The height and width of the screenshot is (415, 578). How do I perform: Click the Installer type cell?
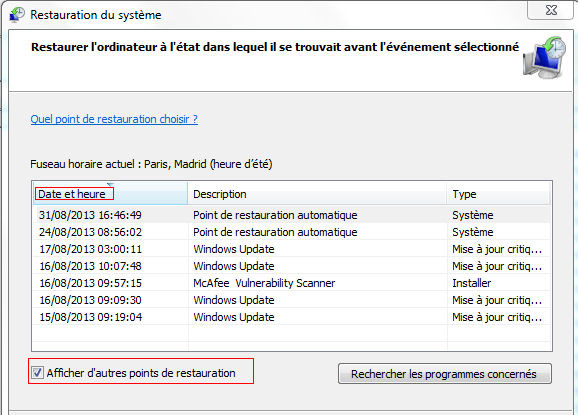click(471, 283)
